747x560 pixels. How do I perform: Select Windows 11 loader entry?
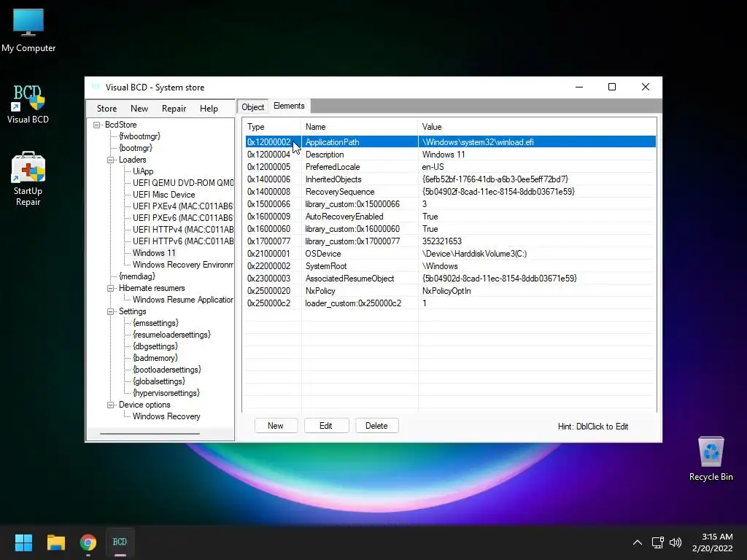tap(154, 253)
